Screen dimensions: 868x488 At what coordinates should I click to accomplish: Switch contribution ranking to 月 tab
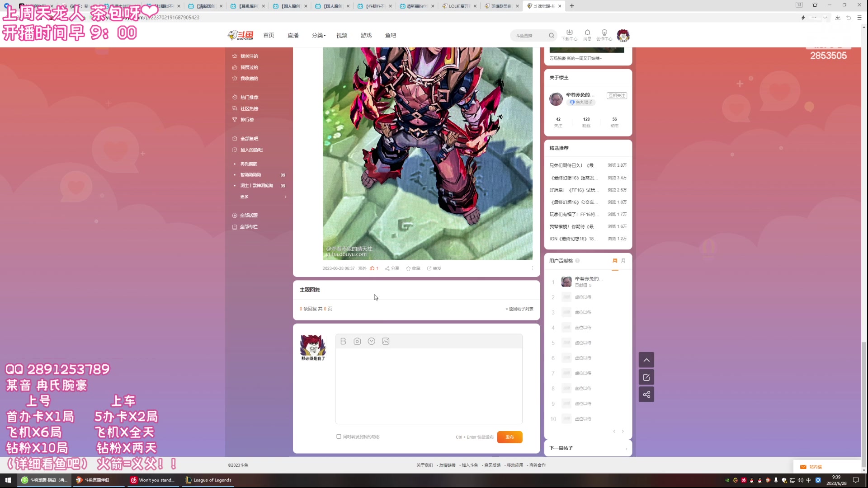click(x=623, y=261)
